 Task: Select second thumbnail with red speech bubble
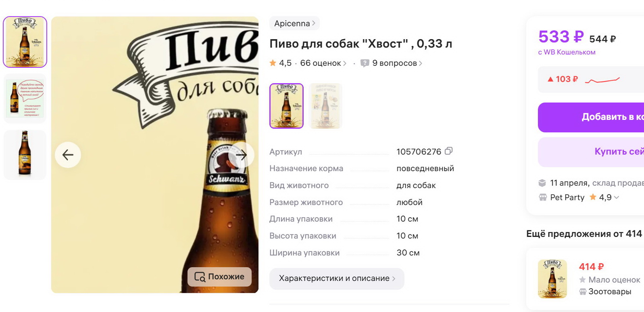click(x=25, y=98)
